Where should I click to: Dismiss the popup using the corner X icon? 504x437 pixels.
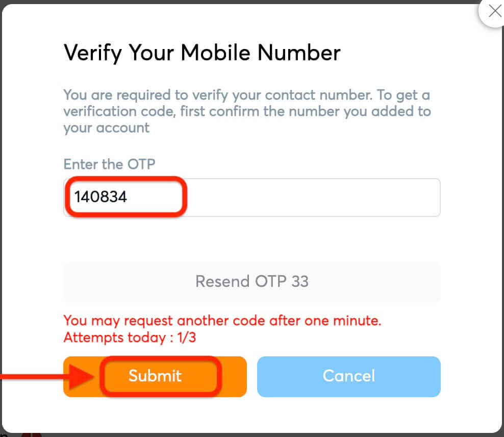click(x=494, y=11)
